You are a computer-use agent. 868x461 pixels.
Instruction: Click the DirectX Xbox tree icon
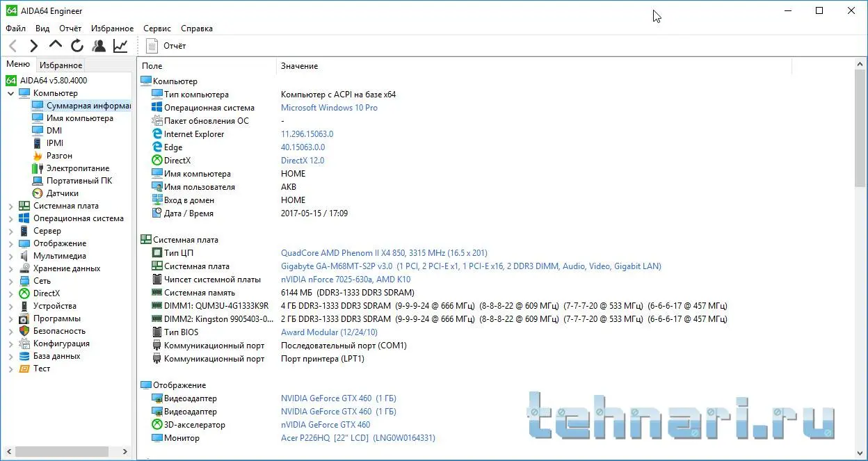[x=24, y=293]
